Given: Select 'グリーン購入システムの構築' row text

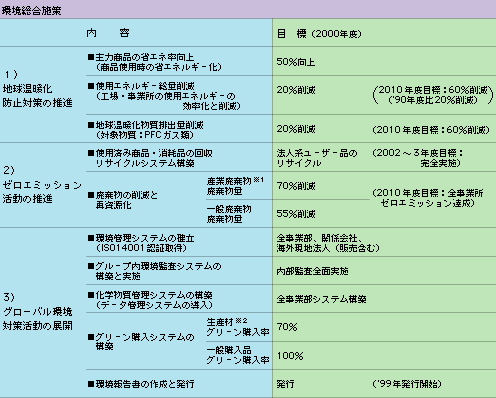Looking at the screenshot, I should tap(141, 342).
